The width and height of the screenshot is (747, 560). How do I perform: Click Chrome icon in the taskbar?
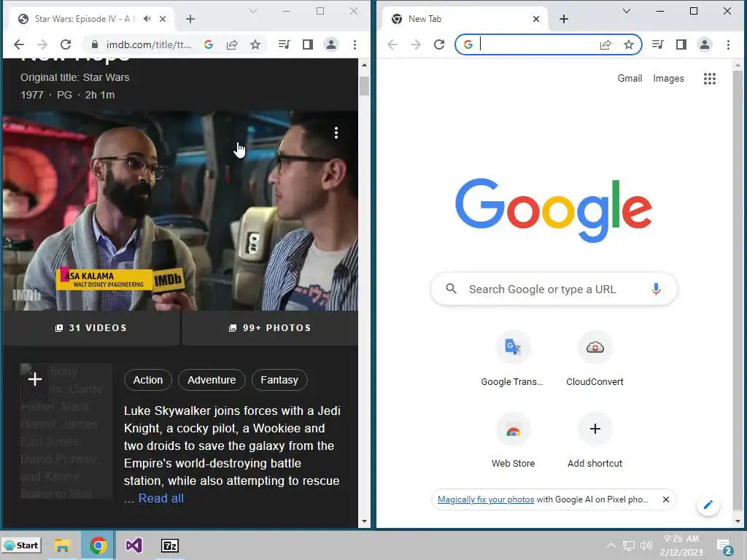point(98,545)
